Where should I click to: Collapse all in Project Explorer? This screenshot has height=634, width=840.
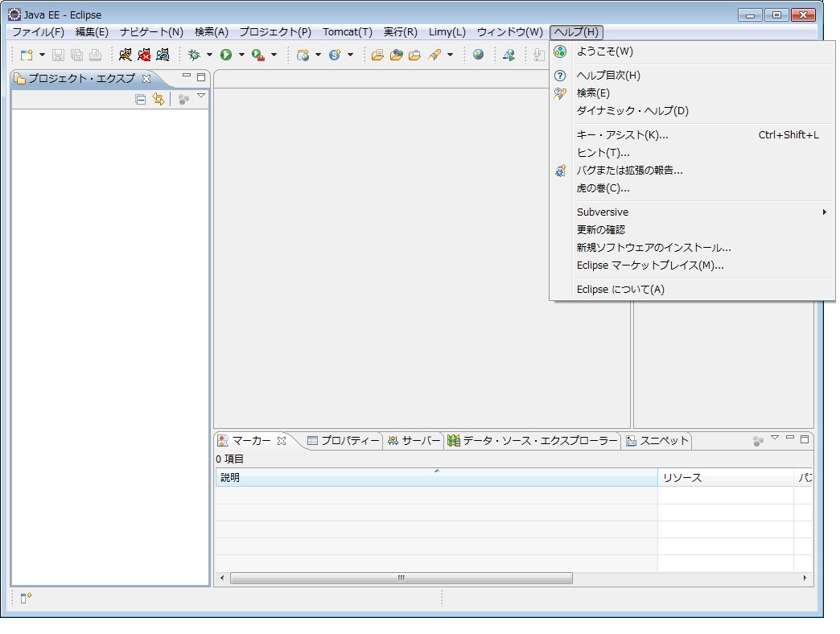click(140, 99)
